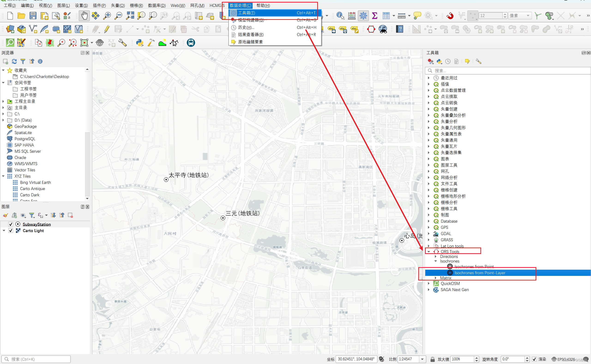This screenshot has width=591, height=364.
Task: Toggle the 渲染 checkbox in the status bar
Action: (534, 359)
